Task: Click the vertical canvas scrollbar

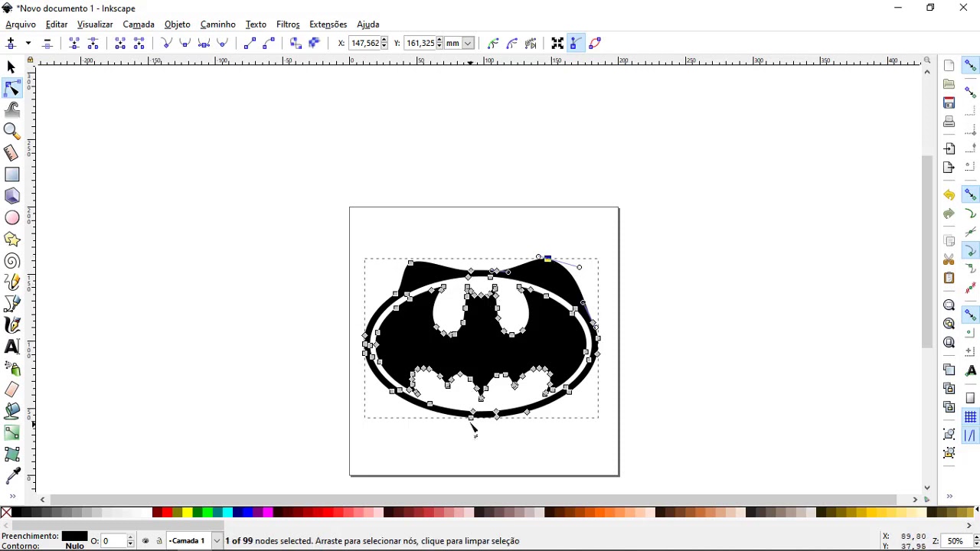Action: click(x=927, y=252)
